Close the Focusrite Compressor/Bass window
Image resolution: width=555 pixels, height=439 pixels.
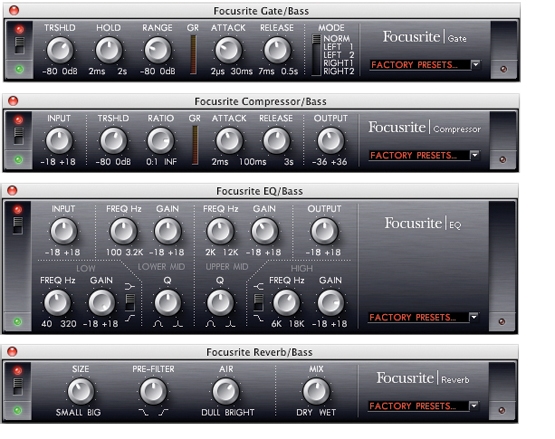tap(13, 101)
